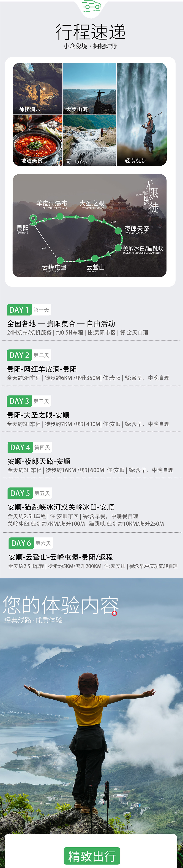Open the 大美山河 mountain photo
This screenshot has width=183, height=868.
89,89
